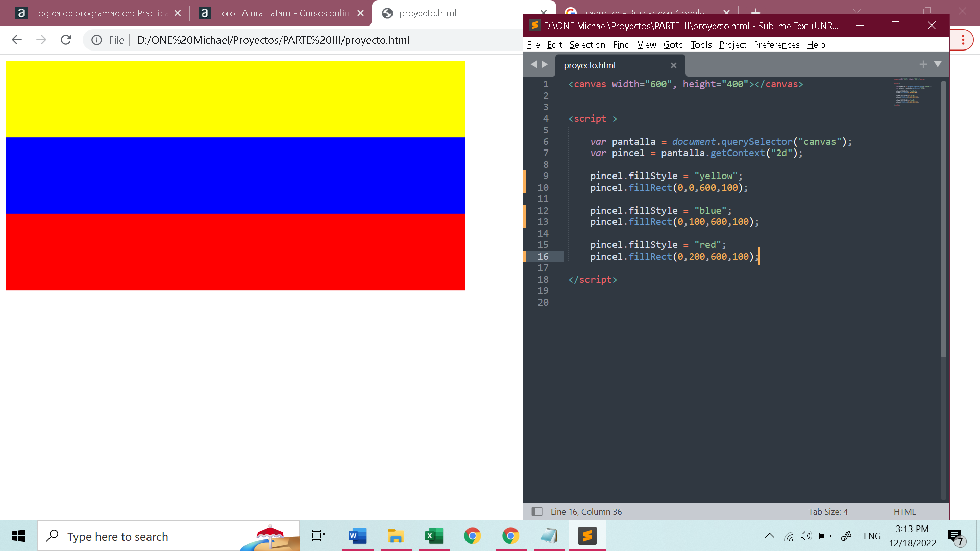The image size is (980, 551).
Task: Switch to Lógica de programación browser tab
Action: point(97,13)
